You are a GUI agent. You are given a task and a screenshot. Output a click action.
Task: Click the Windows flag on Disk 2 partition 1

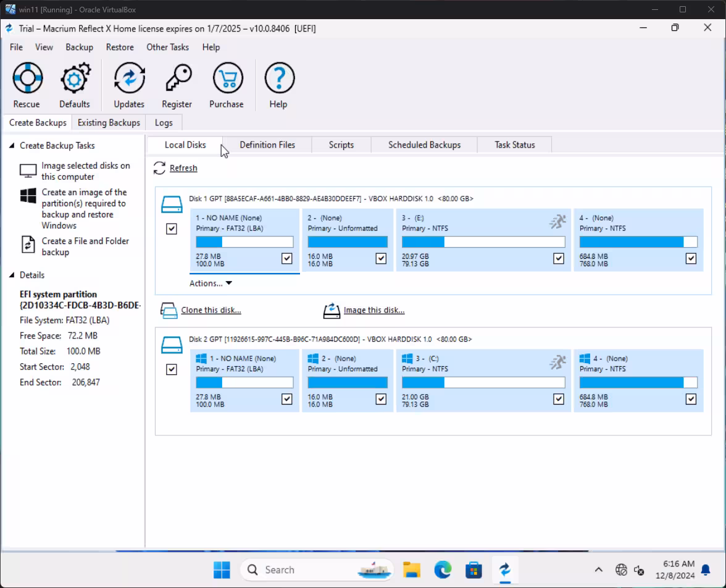click(x=201, y=359)
